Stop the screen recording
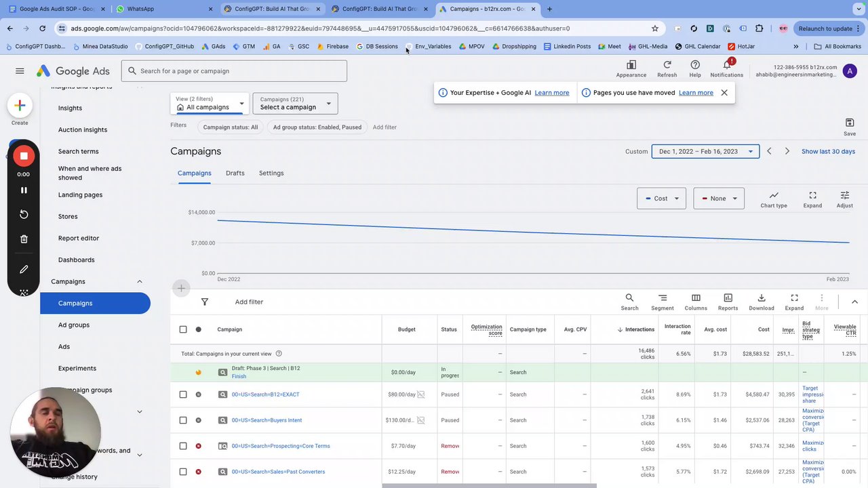Image resolution: width=868 pixels, height=488 pixels. (x=24, y=156)
